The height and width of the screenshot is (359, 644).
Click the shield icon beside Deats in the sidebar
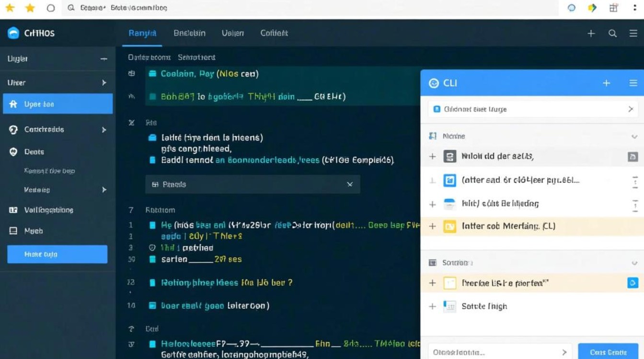tap(13, 152)
